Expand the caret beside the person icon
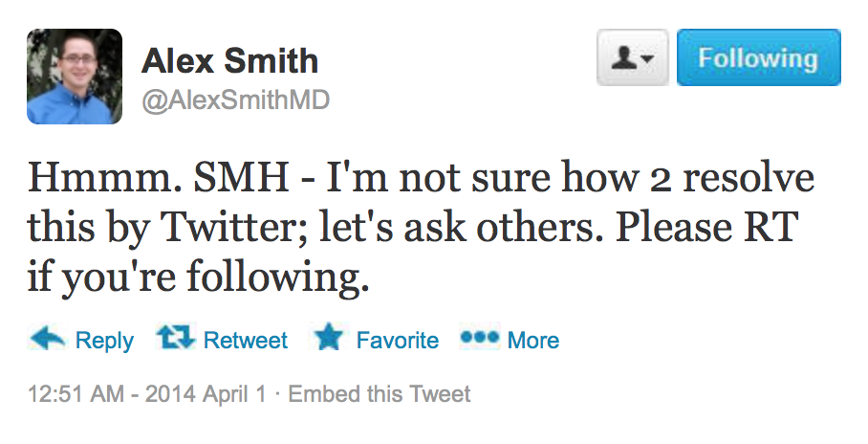The image size is (868, 444). pyautogui.click(x=649, y=58)
